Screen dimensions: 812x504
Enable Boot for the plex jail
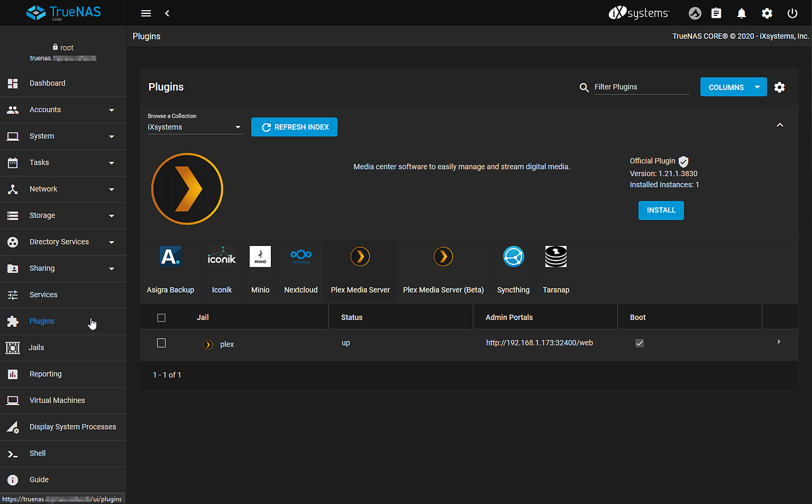(639, 342)
